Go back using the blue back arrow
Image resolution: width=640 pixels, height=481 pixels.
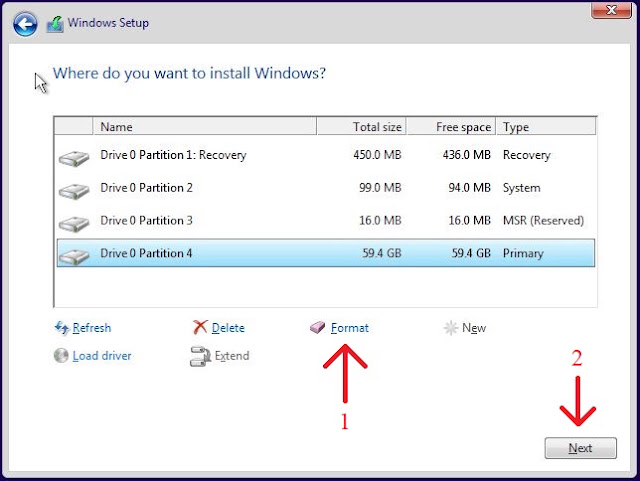click(x=25, y=24)
